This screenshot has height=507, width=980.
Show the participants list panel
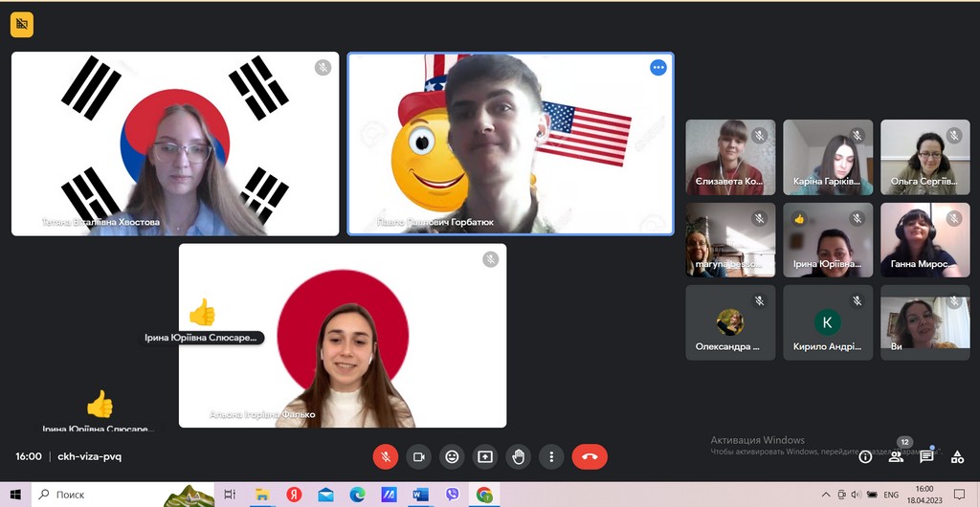896,457
